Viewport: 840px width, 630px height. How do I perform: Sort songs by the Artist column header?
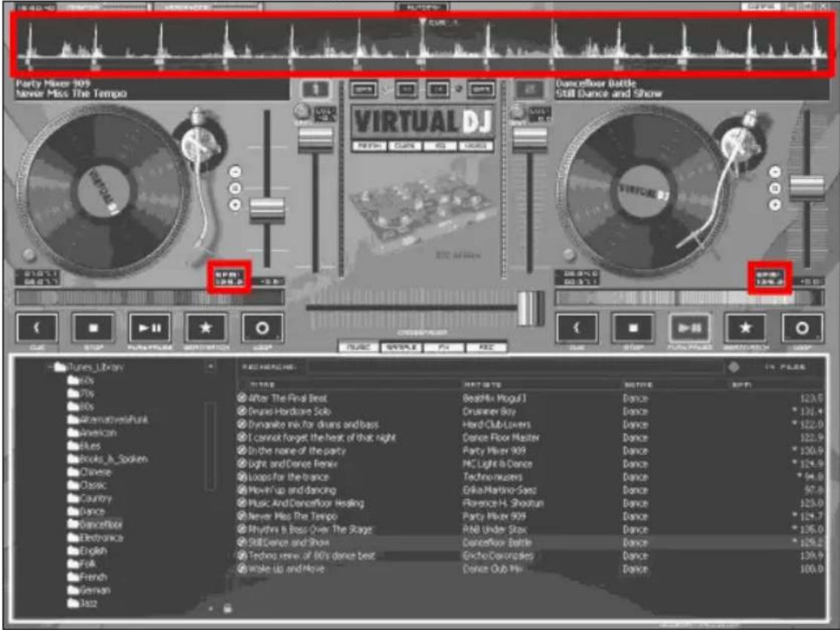point(482,385)
